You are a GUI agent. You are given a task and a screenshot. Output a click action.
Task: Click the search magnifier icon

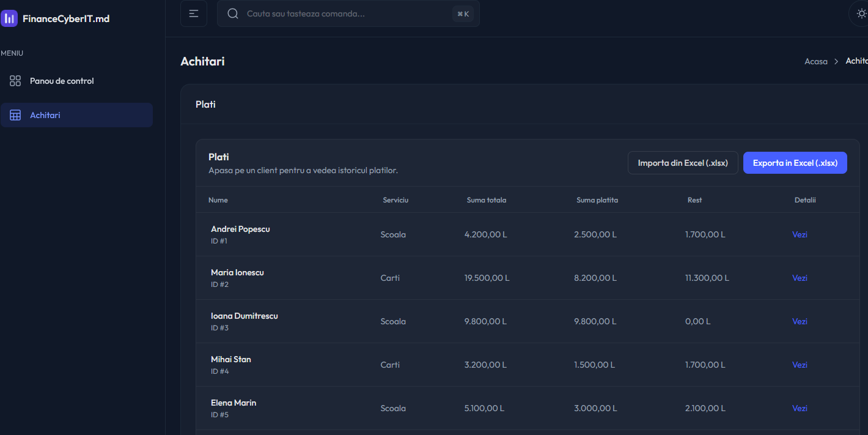point(233,13)
